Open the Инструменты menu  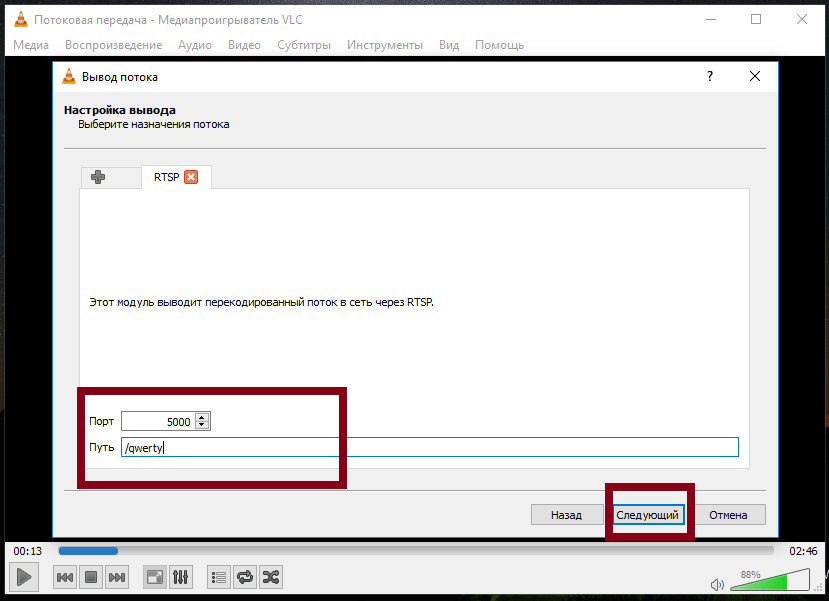[384, 45]
